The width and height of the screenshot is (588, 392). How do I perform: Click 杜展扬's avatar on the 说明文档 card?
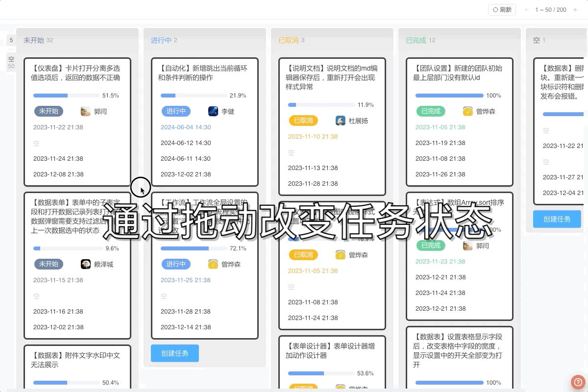point(341,121)
